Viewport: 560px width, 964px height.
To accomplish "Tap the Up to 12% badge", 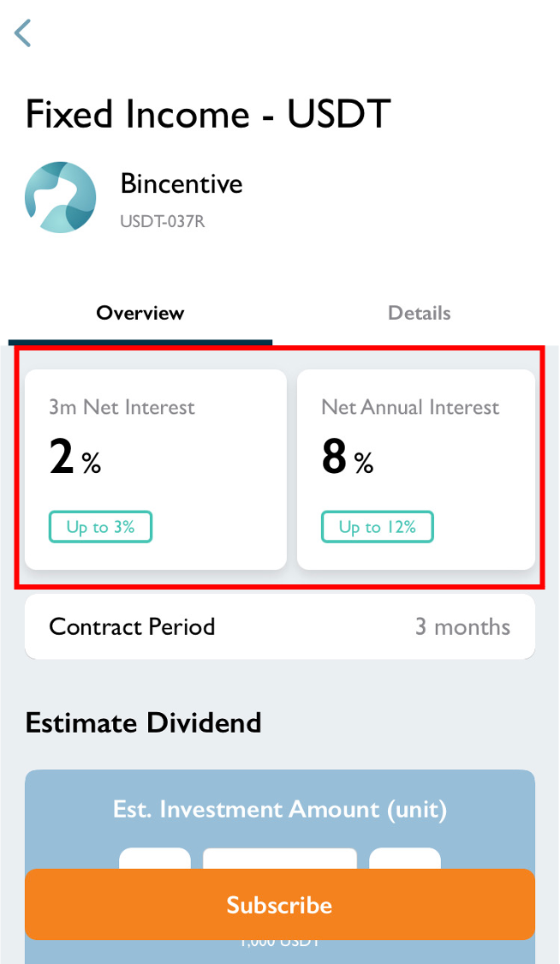I will pyautogui.click(x=377, y=527).
